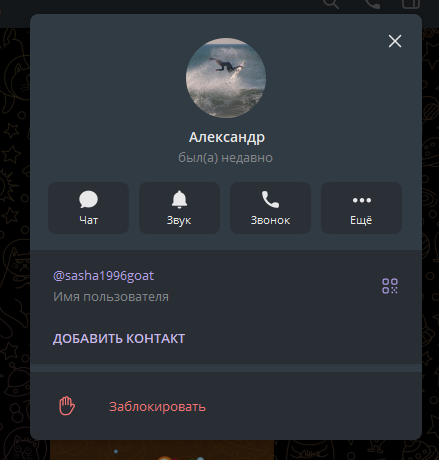
Task: Select the Заблокировать text option
Action: (x=157, y=406)
